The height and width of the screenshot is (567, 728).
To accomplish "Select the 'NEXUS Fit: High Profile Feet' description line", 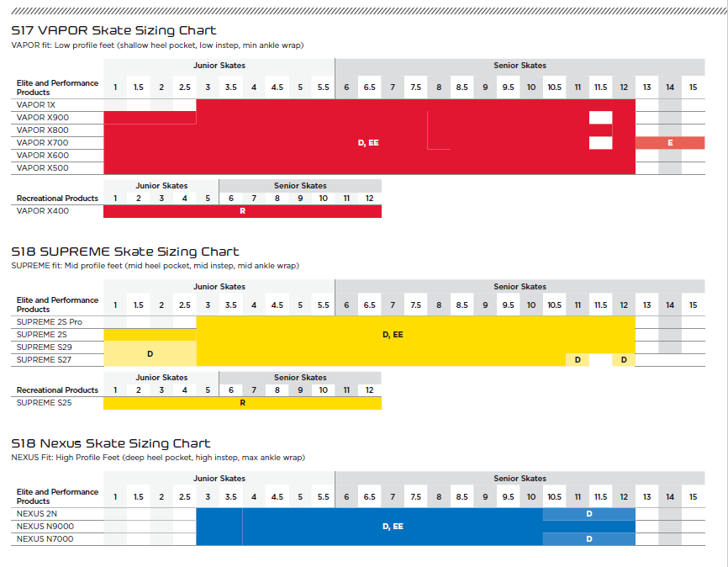I will pyautogui.click(x=158, y=458).
